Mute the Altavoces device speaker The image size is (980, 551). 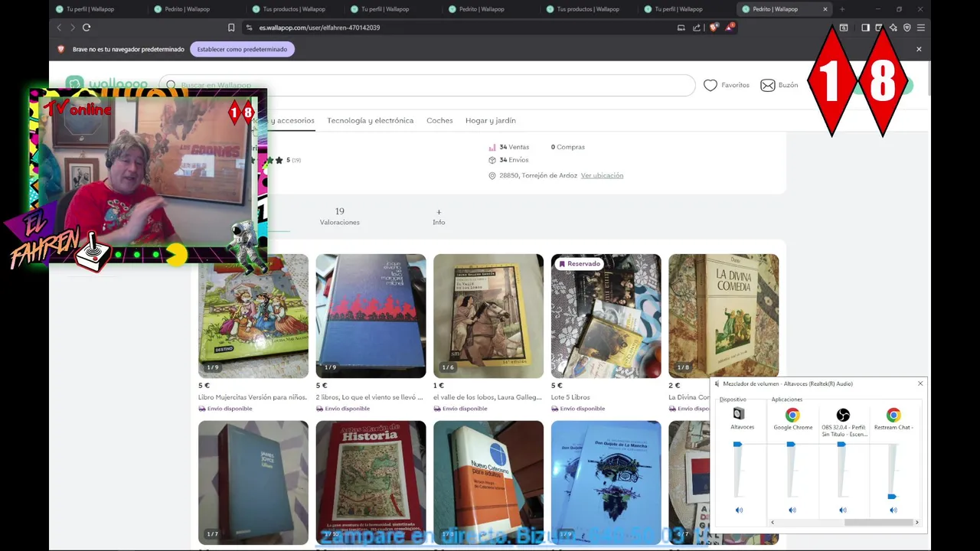pos(739,510)
